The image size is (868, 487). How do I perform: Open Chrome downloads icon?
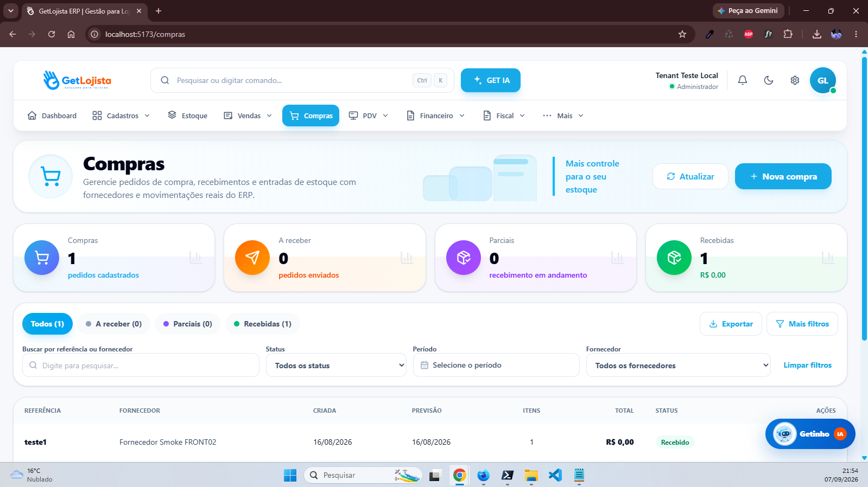coord(816,34)
